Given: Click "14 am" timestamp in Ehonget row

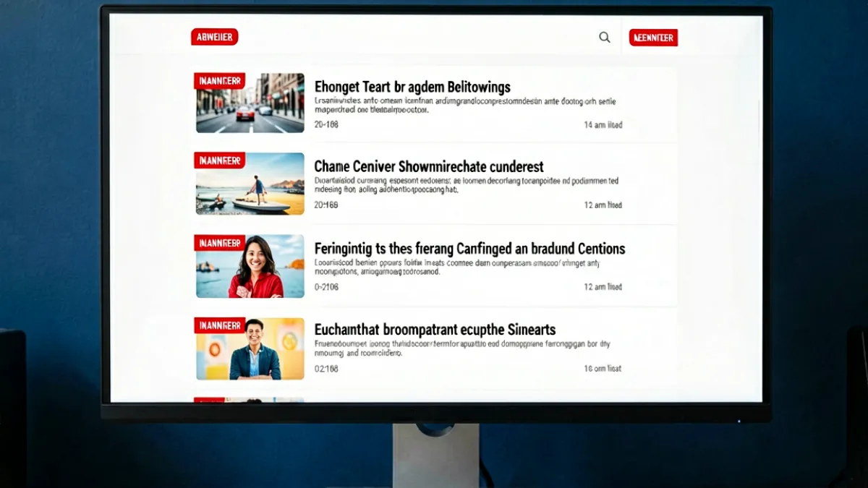Looking at the screenshot, I should pyautogui.click(x=603, y=125).
